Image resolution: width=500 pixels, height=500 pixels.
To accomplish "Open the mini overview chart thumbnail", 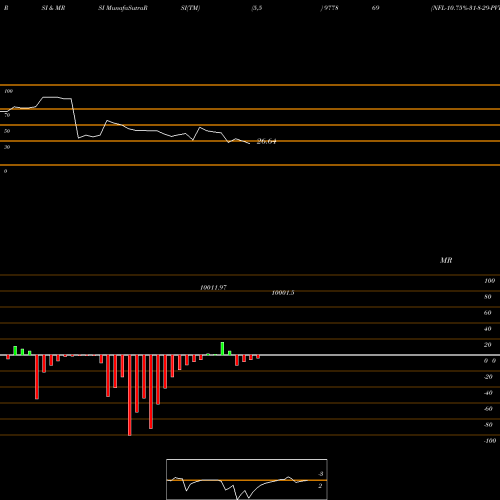I will tap(247, 479).
